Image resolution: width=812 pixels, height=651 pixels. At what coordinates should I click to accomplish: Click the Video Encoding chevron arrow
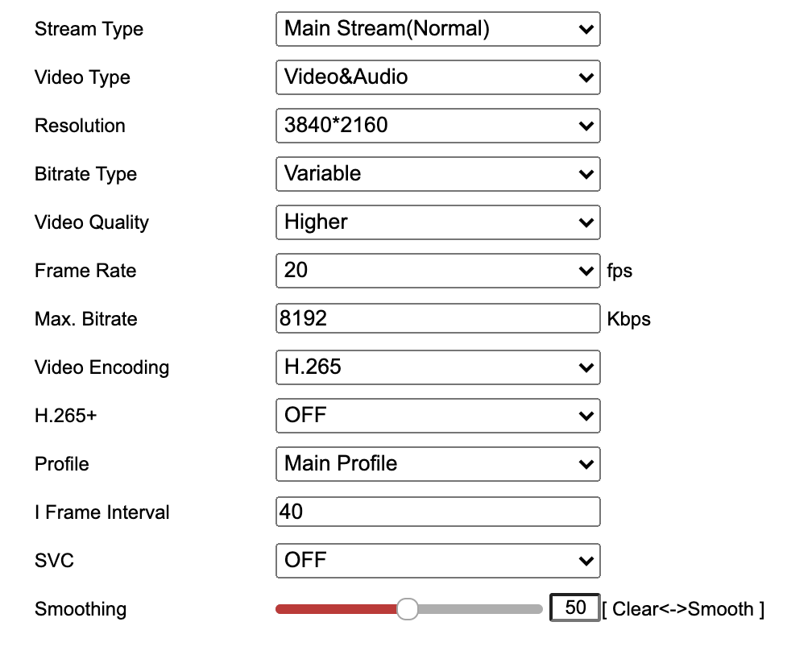[586, 368]
